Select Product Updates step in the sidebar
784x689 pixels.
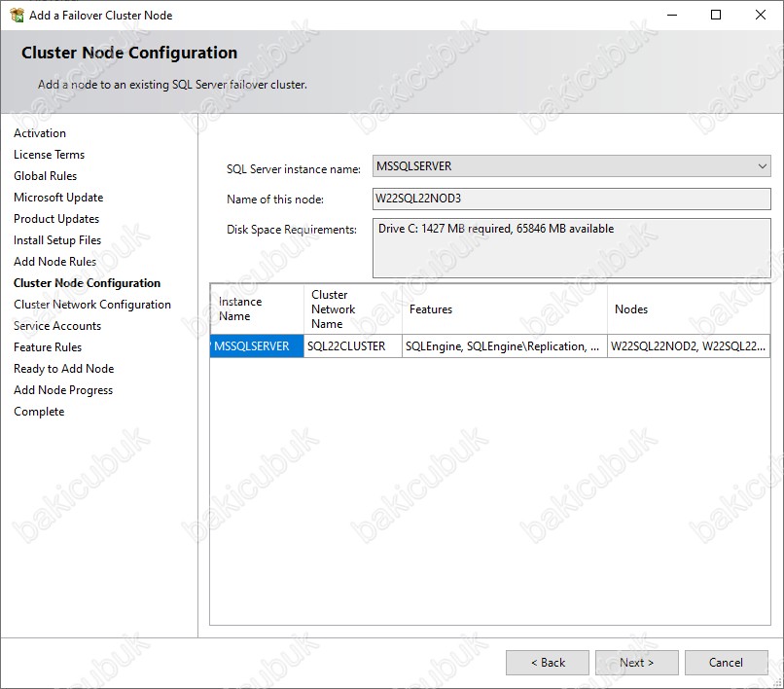[x=56, y=219]
